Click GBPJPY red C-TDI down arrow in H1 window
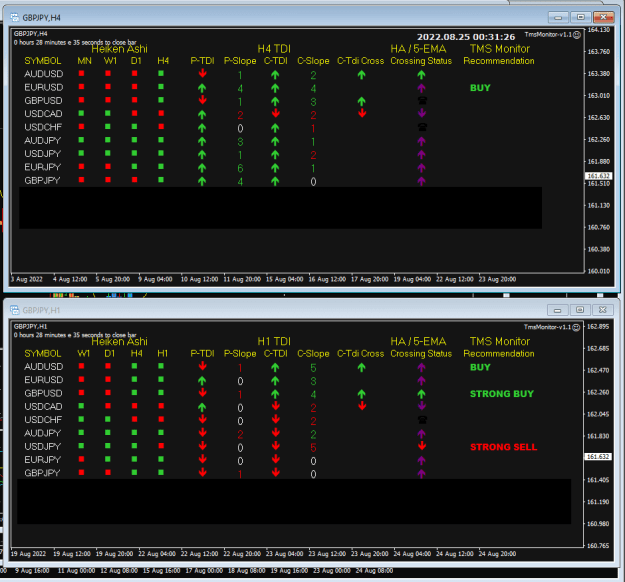The image size is (625, 582). [275, 472]
